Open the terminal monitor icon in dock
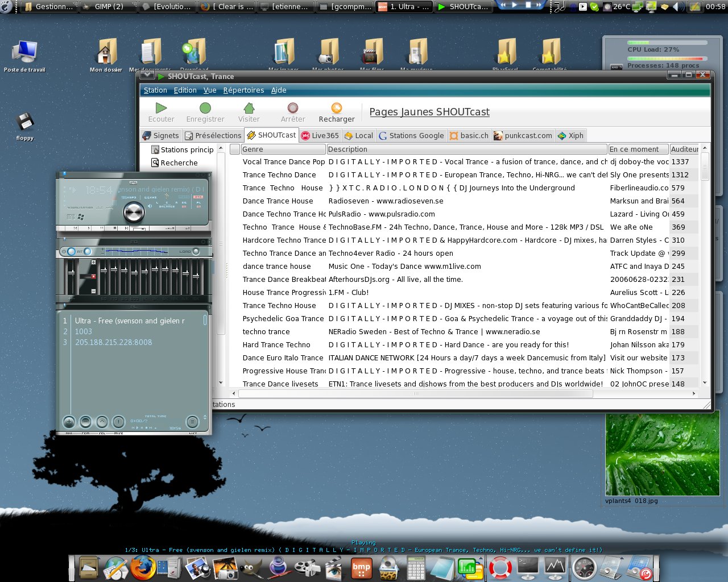 coord(528,567)
